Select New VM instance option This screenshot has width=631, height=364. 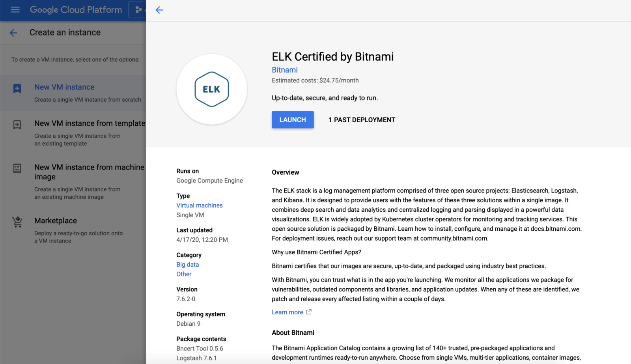point(64,87)
